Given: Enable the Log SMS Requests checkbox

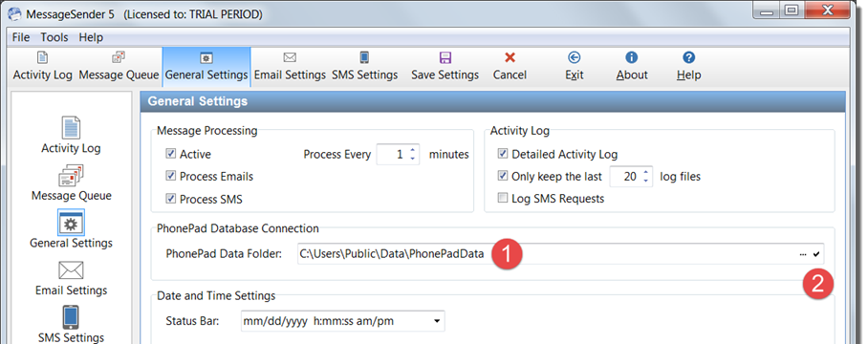Looking at the screenshot, I should click(x=503, y=198).
